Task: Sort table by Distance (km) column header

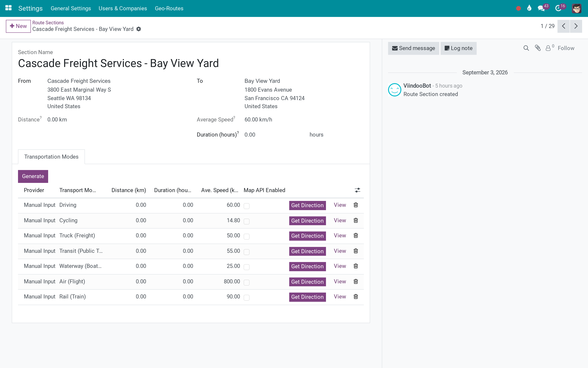Action: tap(129, 190)
